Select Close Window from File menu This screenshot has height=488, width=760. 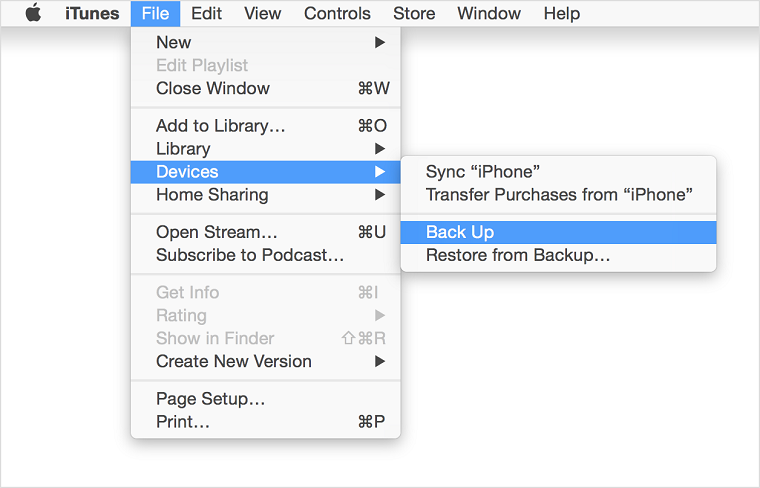coord(213,88)
